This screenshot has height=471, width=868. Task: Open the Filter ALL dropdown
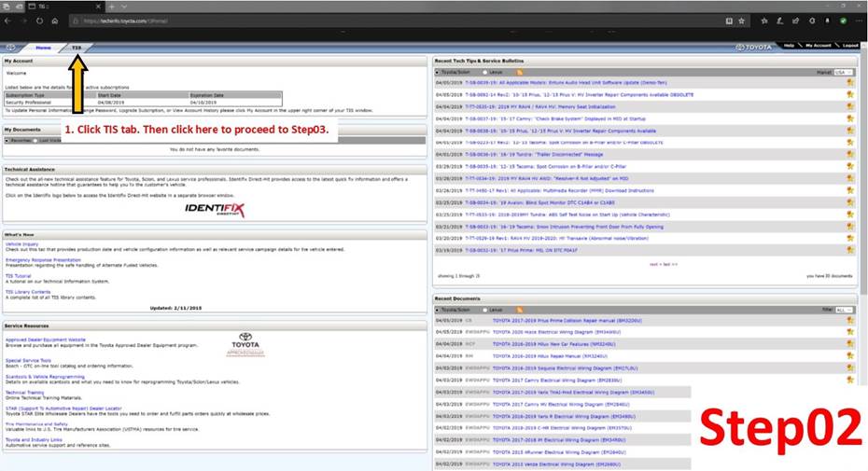[x=844, y=310]
